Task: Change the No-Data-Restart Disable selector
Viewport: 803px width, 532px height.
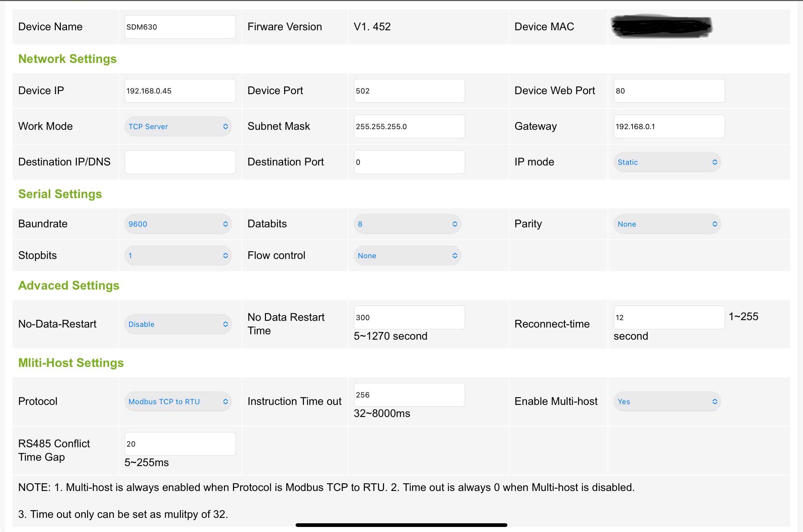Action: tap(178, 324)
